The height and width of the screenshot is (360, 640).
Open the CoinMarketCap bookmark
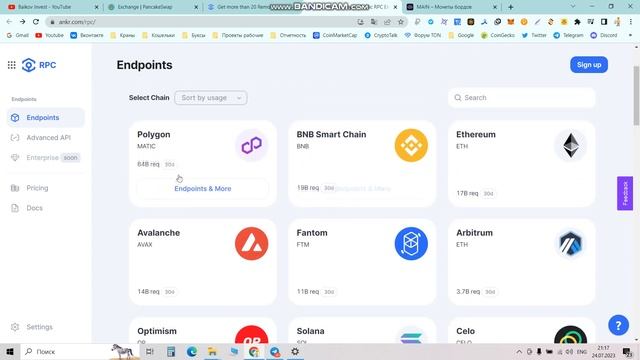335,36
